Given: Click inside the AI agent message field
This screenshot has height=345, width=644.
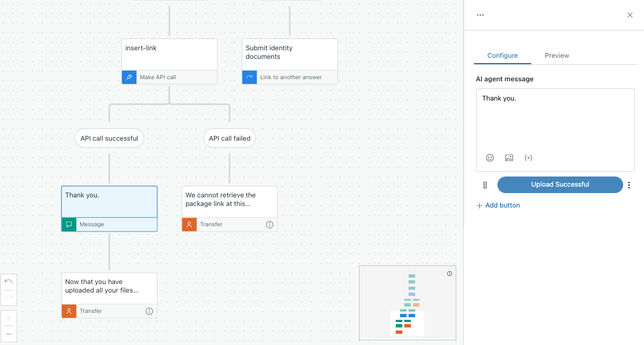Looking at the screenshot, I should point(555,120).
